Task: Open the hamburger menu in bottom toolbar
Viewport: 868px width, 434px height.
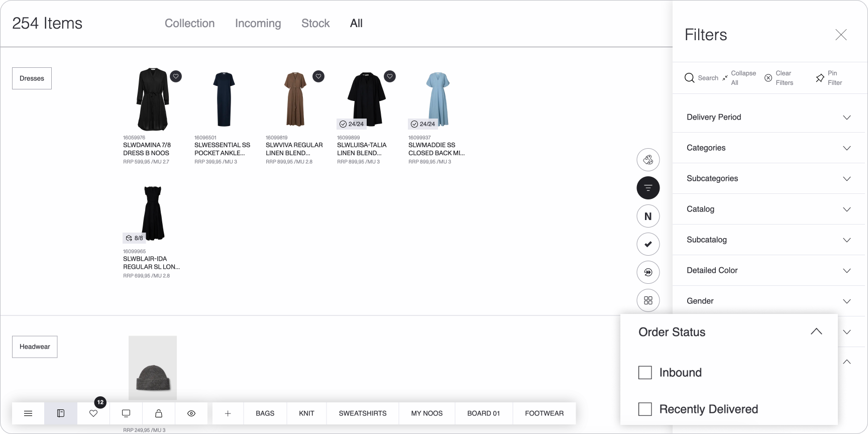Action: [x=28, y=413]
